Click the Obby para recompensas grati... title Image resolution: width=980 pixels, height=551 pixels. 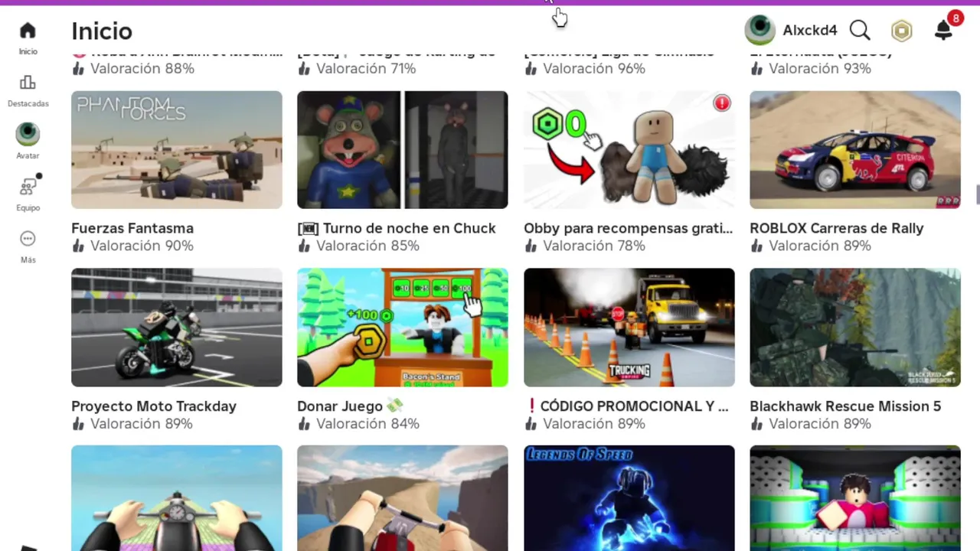[629, 228]
